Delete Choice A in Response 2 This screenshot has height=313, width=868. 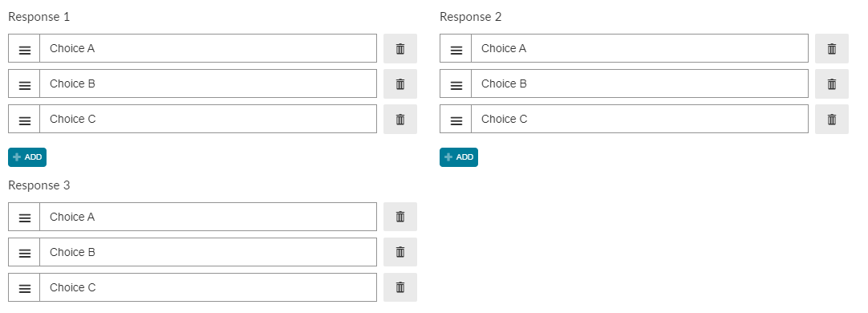[x=831, y=49]
